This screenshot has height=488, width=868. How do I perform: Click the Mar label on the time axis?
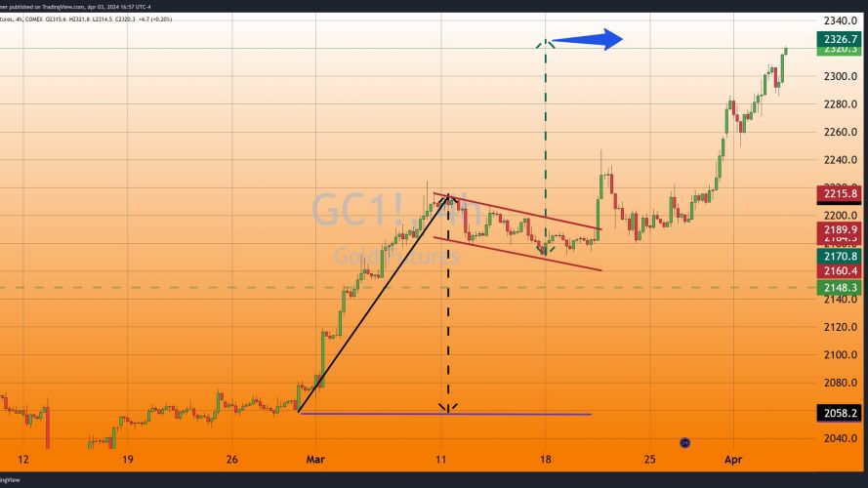(x=315, y=460)
